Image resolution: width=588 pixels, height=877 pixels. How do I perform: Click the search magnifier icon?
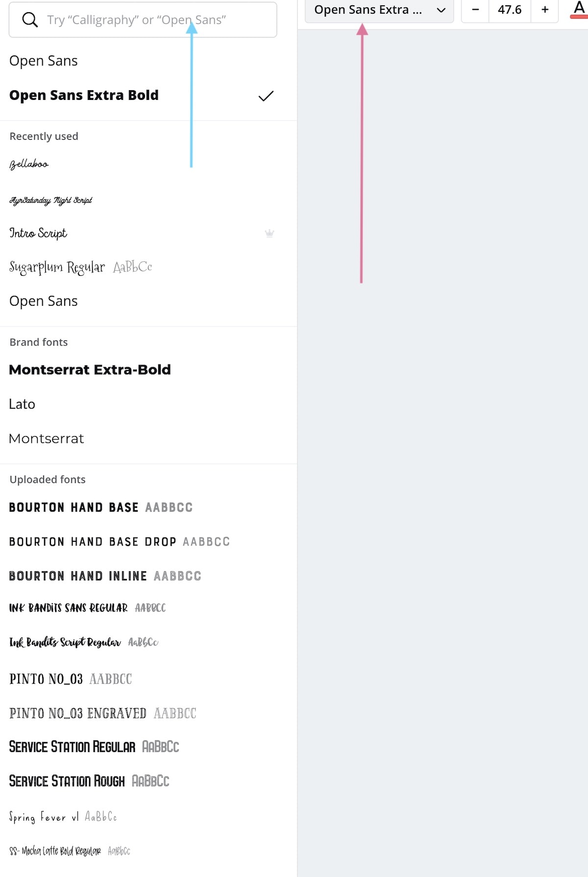click(30, 20)
